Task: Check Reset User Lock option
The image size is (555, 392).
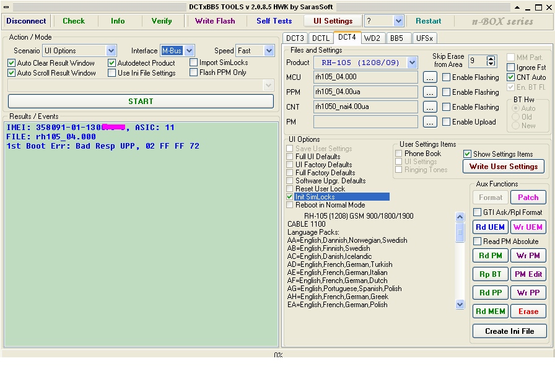Action: [x=290, y=189]
